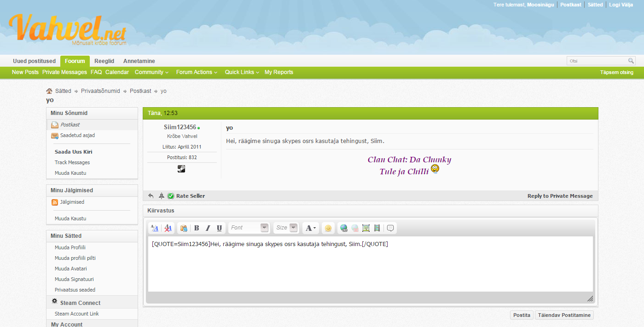Open Private Messages in the green bar
Image resolution: width=644 pixels, height=327 pixels.
64,72
